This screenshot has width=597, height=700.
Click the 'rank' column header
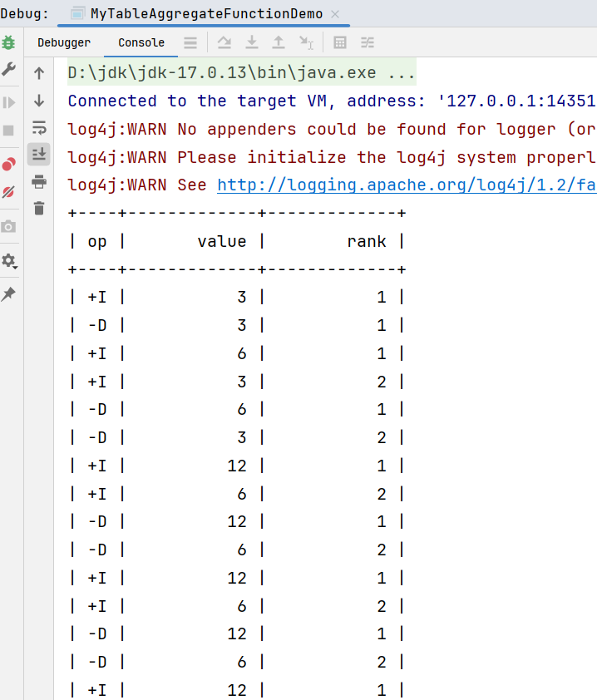click(x=367, y=242)
